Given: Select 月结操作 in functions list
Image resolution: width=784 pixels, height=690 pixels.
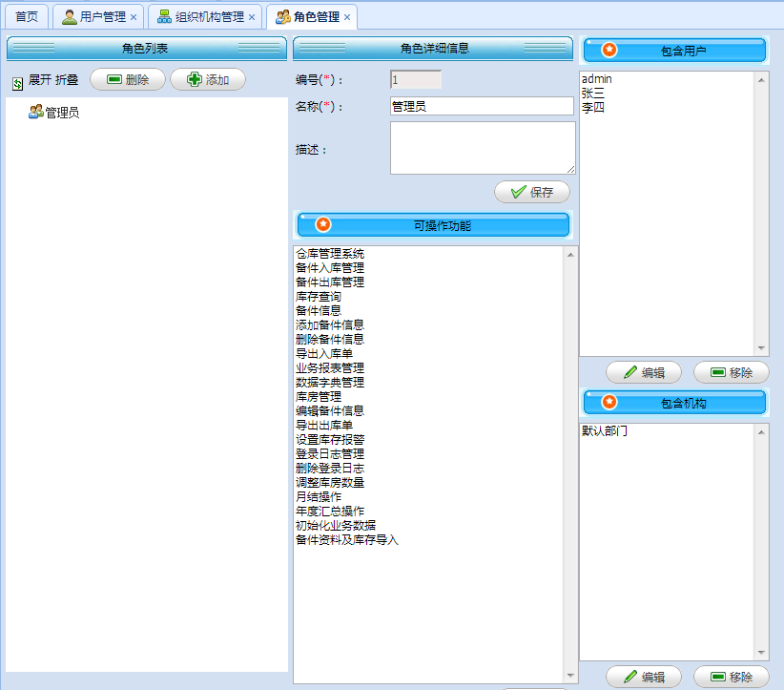Looking at the screenshot, I should [x=319, y=497].
